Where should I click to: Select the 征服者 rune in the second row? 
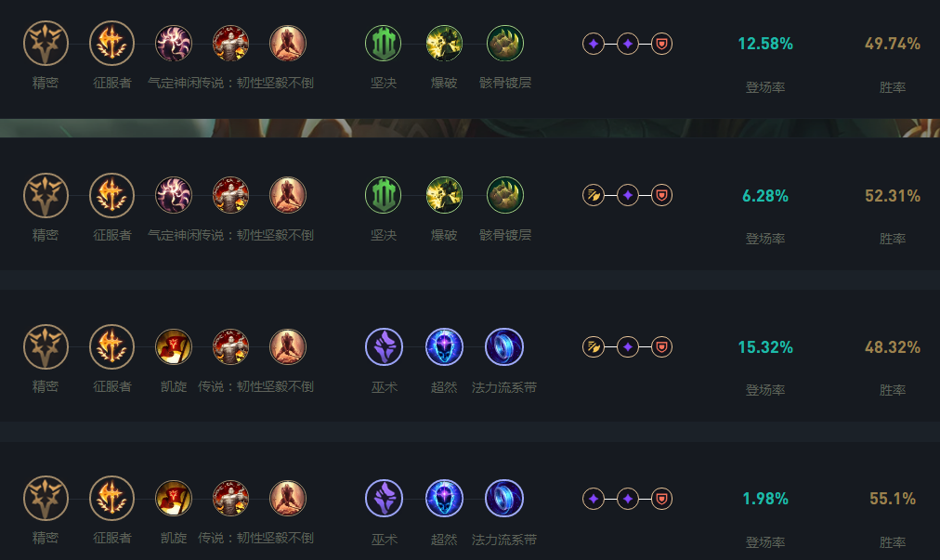112,195
